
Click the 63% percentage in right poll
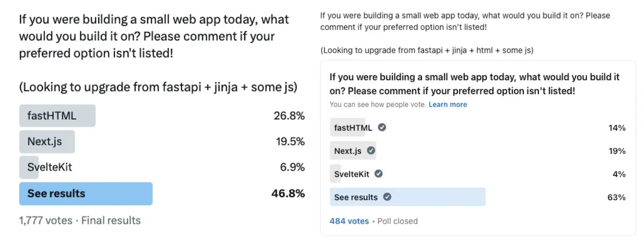[x=617, y=197]
